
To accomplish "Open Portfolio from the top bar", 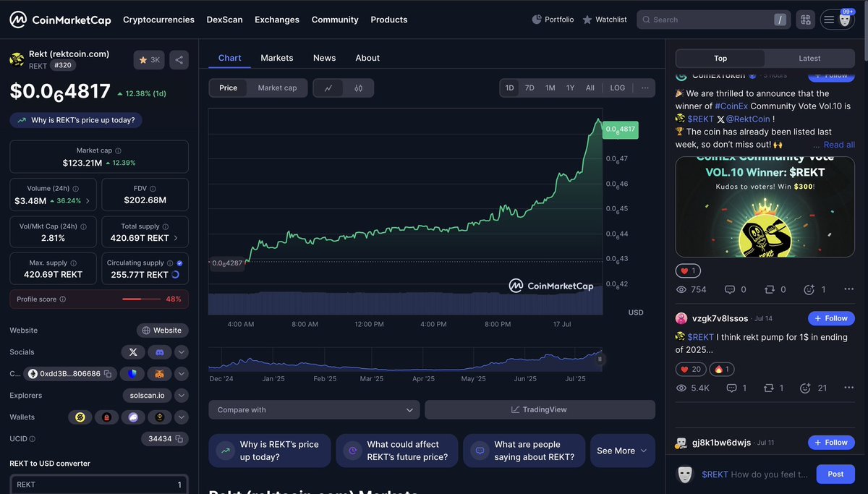I will coord(553,20).
